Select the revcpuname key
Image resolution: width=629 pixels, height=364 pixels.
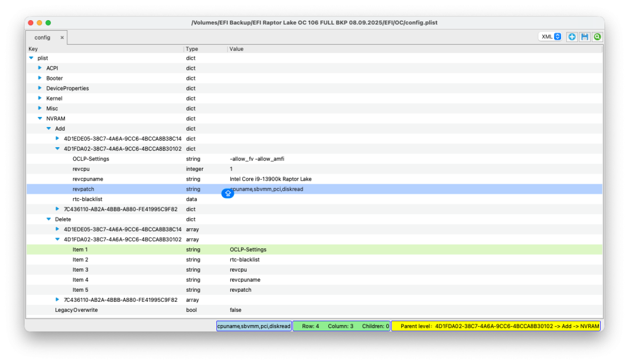click(x=88, y=179)
